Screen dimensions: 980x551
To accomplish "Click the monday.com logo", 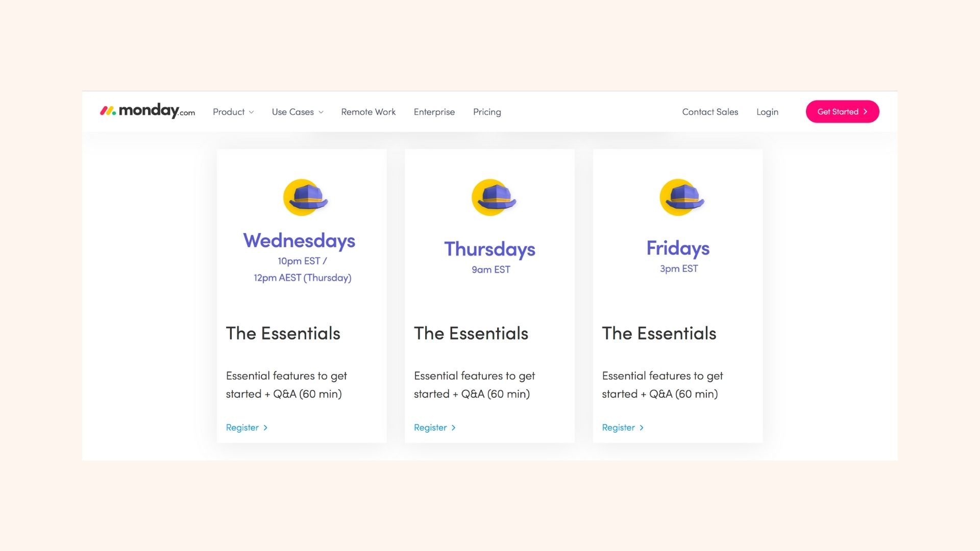I will [x=148, y=111].
